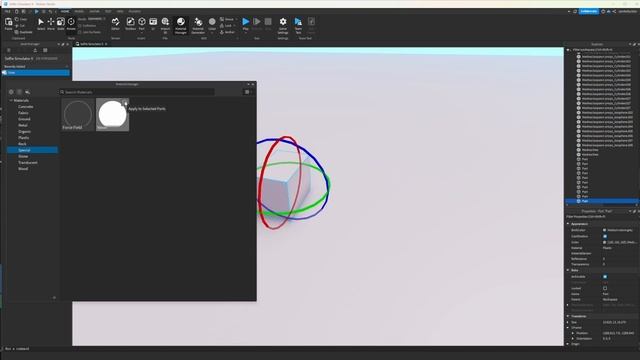Collapse the Appearance section in Properties
Viewport: 640px width, 360px height.
click(568, 224)
